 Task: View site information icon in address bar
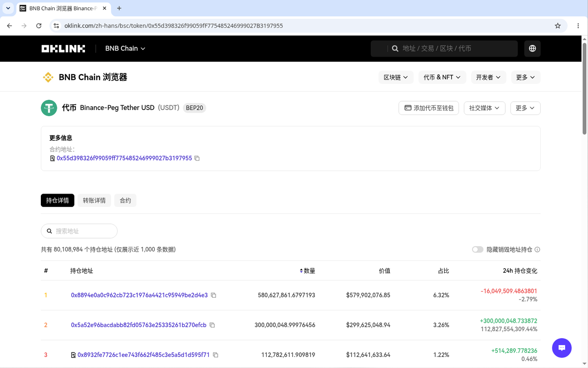[x=56, y=26]
